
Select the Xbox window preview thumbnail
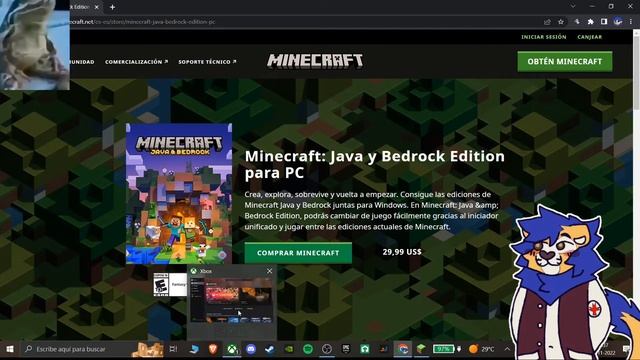pyautogui.click(x=231, y=301)
